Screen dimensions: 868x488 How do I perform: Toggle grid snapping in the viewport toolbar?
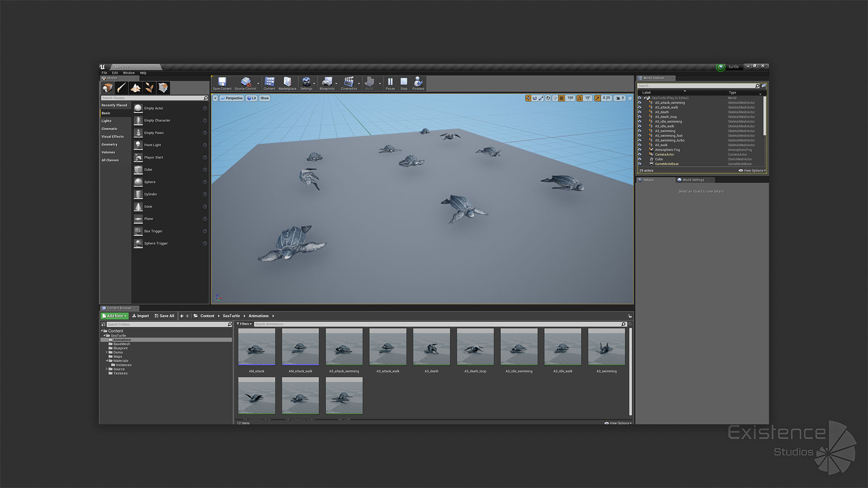click(x=561, y=98)
